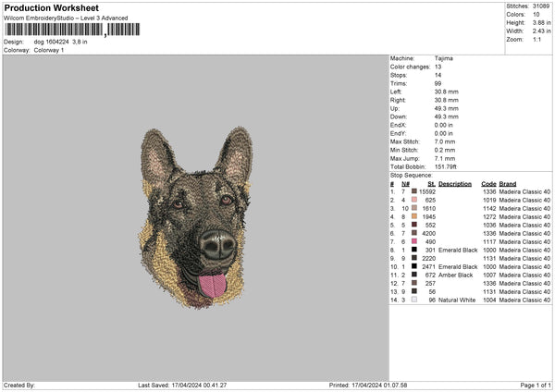This screenshot has width=555, height=392.
Task: Click the Brand column header
Action: [508, 183]
